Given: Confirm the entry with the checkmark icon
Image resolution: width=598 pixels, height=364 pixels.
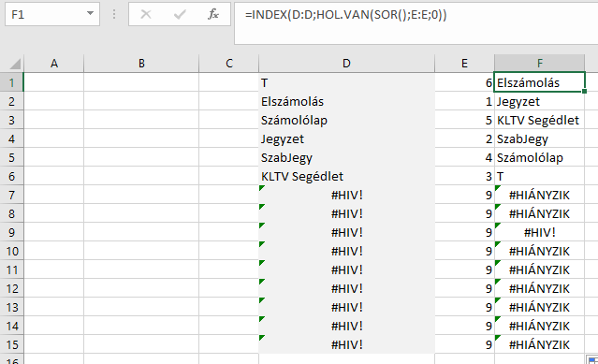Looking at the screenshot, I should (x=180, y=14).
